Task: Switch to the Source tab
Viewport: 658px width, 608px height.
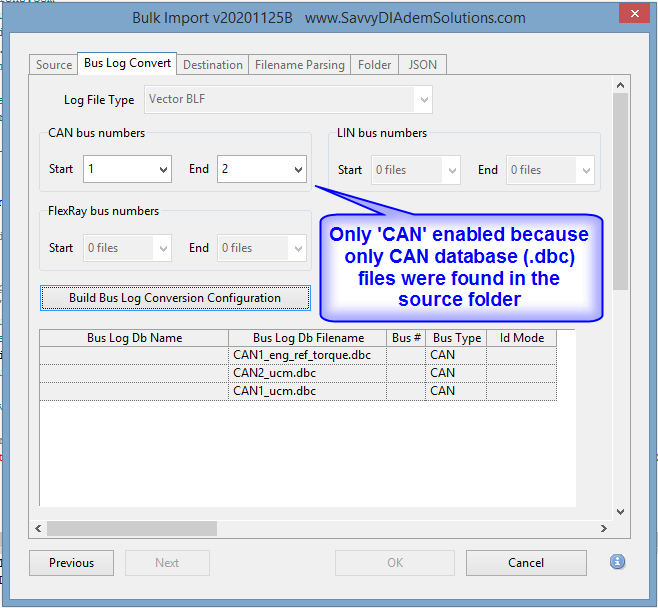Action: [54, 65]
